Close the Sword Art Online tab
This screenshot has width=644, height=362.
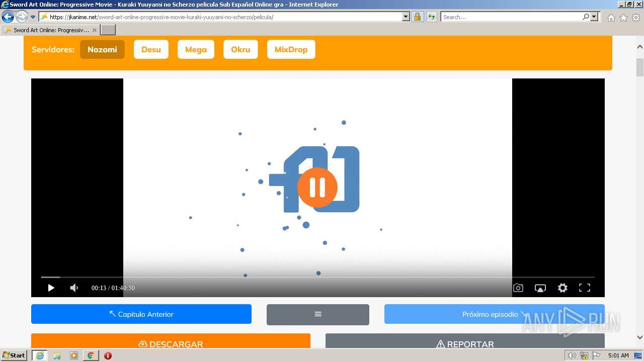coord(94,30)
